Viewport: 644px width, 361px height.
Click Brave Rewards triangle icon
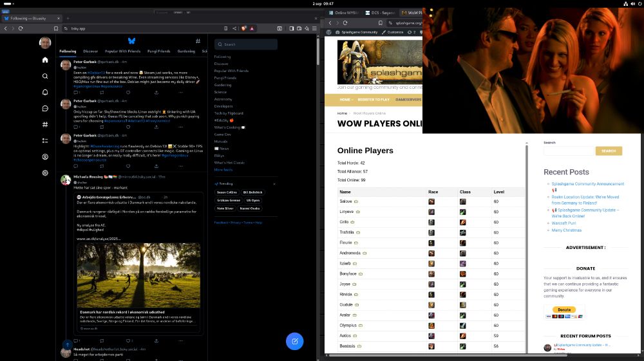point(252,28)
